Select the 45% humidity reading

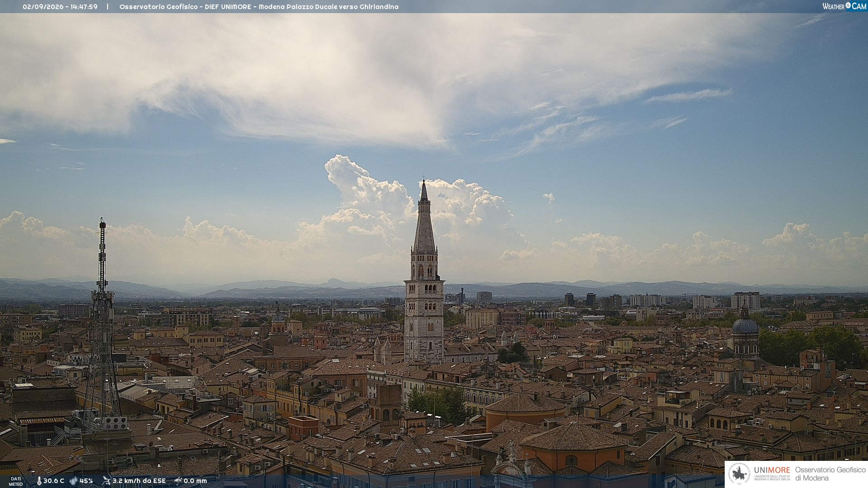tap(86, 481)
